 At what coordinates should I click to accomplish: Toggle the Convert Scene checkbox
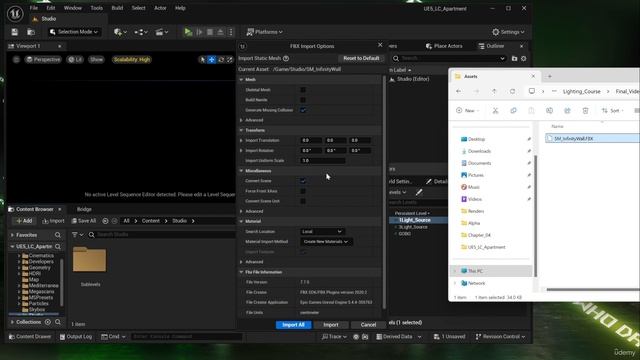[303, 181]
